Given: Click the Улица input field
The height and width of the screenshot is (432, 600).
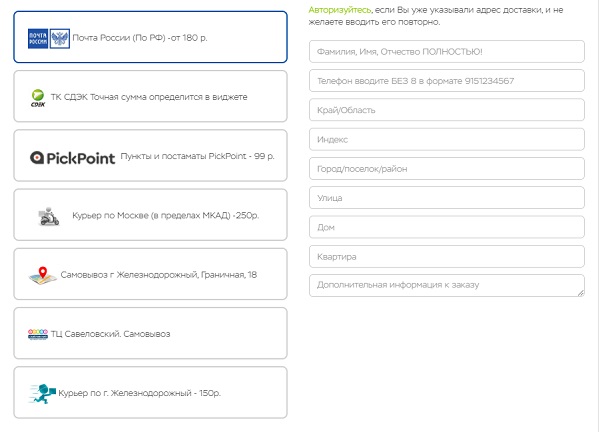Looking at the screenshot, I should (447, 198).
